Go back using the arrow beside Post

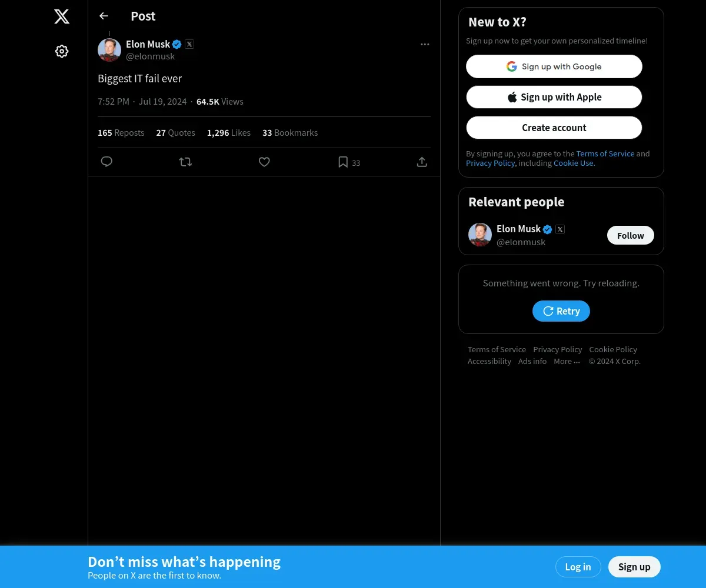[x=104, y=16]
